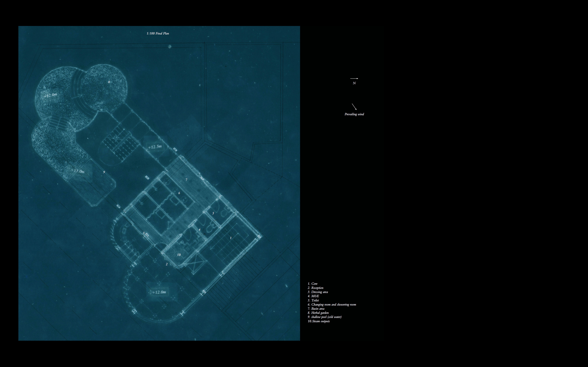Image resolution: width=588 pixels, height=367 pixels.
Task: Click number 1 marker on the core staircase
Action: [x=231, y=238]
